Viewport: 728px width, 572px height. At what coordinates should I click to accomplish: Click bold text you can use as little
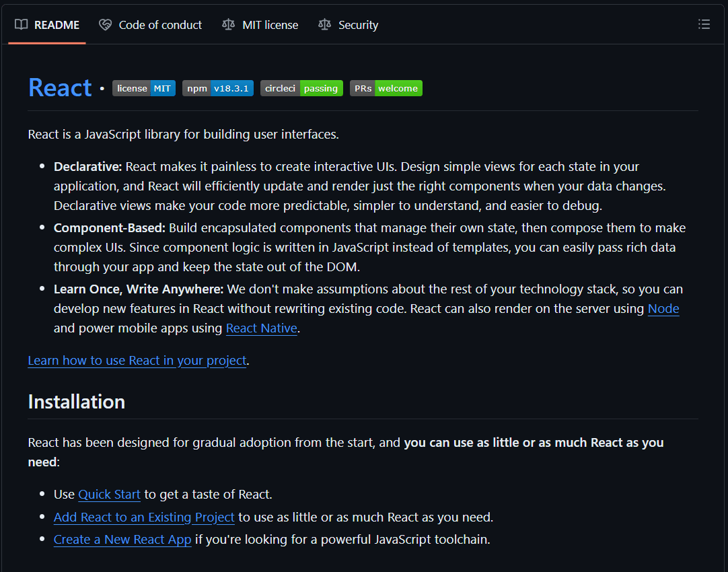point(534,443)
